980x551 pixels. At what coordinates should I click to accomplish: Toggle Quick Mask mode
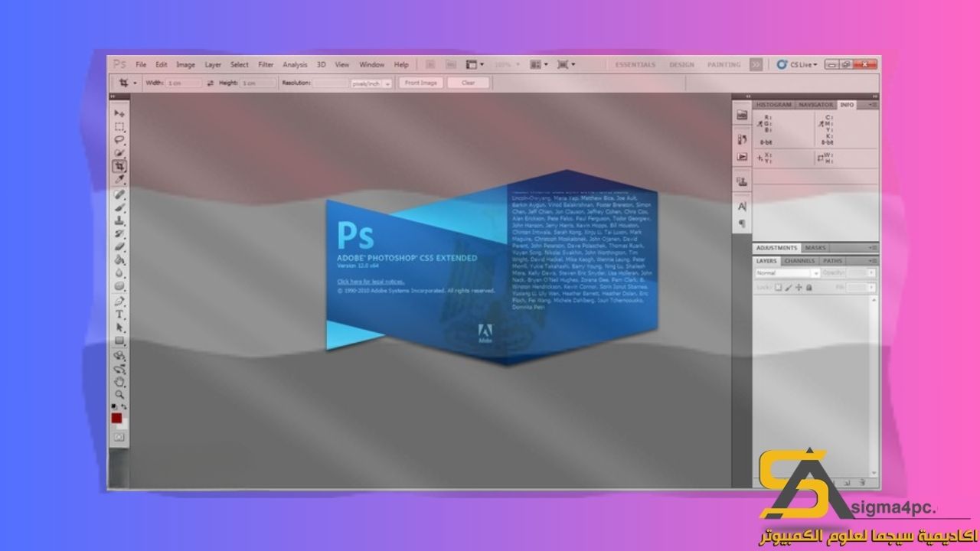point(119,437)
